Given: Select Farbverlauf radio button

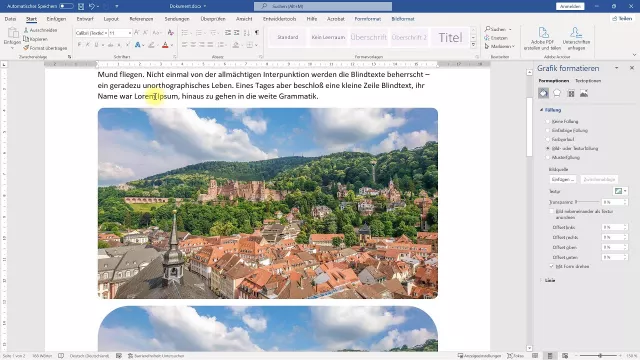Looking at the screenshot, I should 548,139.
